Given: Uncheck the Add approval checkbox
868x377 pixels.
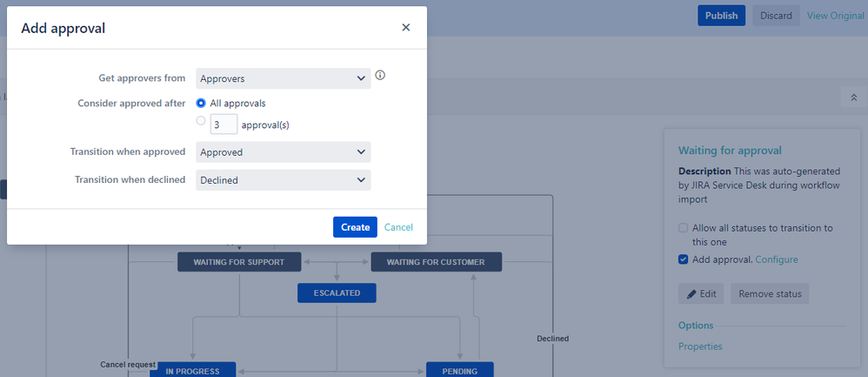Looking at the screenshot, I should [x=683, y=259].
